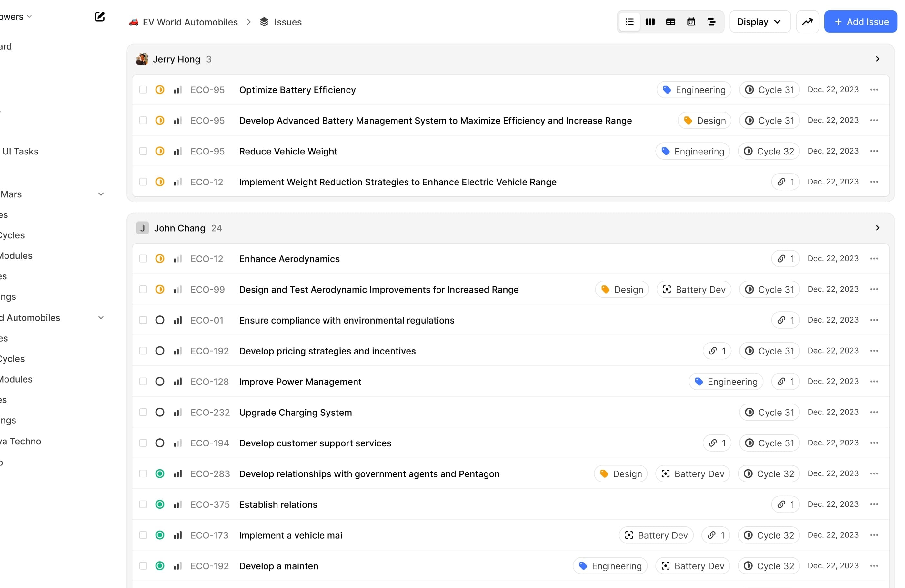Open Cycles under Mars in sidebar
The height and width of the screenshot is (588, 905).
[12, 235]
